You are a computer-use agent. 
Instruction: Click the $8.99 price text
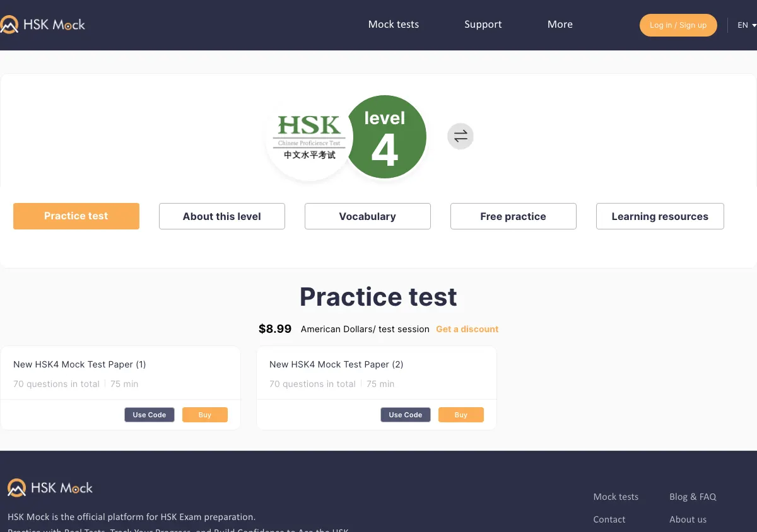pos(275,329)
